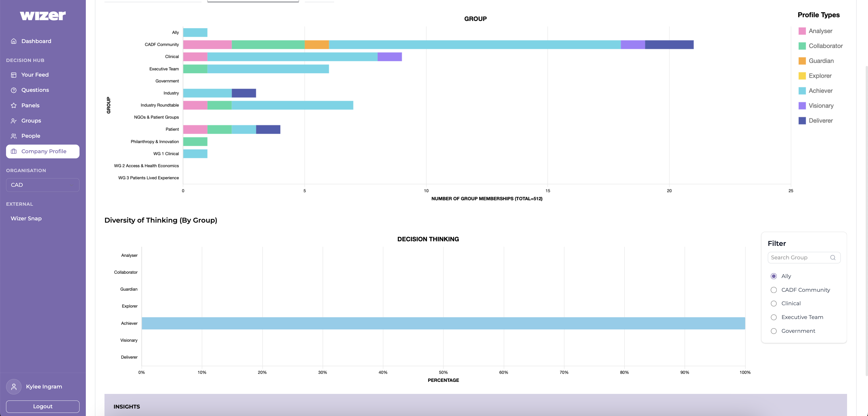
Task: Click the Deliverer legend swatch
Action: (x=802, y=120)
